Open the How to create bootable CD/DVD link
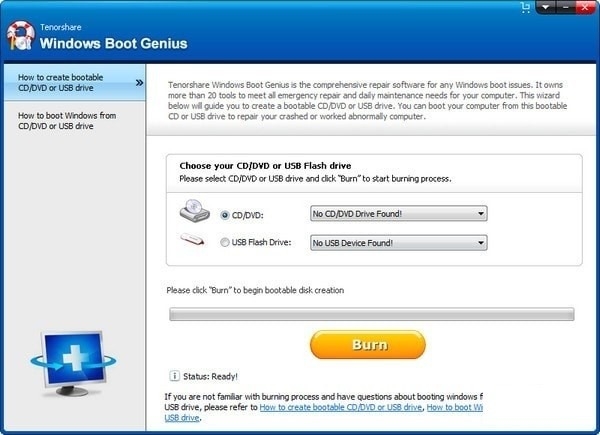This screenshot has height=435, width=600. coord(341,407)
